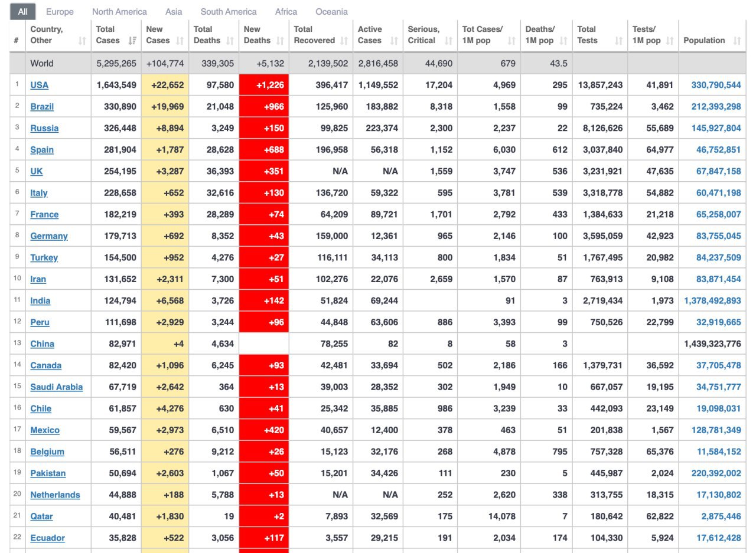Select Qatar cases per million value 14,078
The height and width of the screenshot is (553, 756).
pyautogui.click(x=502, y=516)
